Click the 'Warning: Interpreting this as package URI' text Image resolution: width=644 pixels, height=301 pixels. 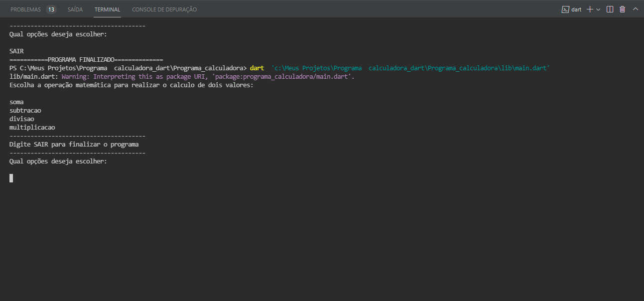point(133,77)
